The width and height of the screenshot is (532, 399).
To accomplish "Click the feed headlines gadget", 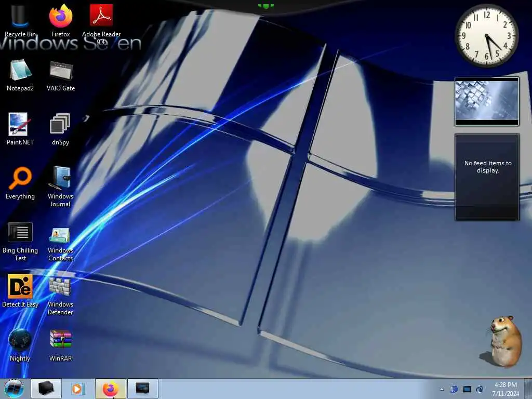I will click(487, 177).
